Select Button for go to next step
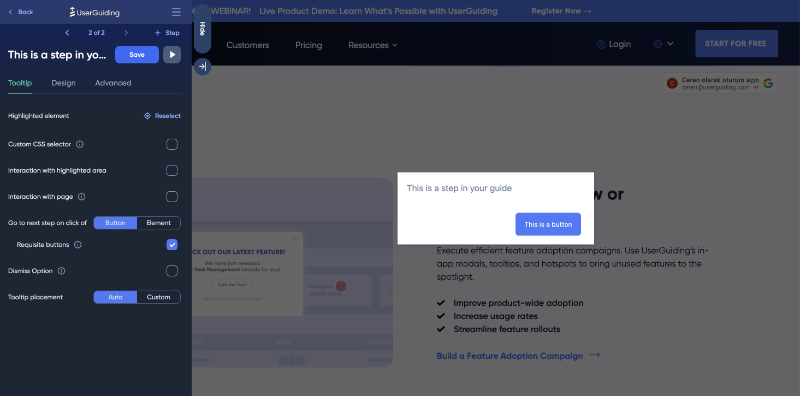Screen dimensions: 800x396 (x=115, y=223)
